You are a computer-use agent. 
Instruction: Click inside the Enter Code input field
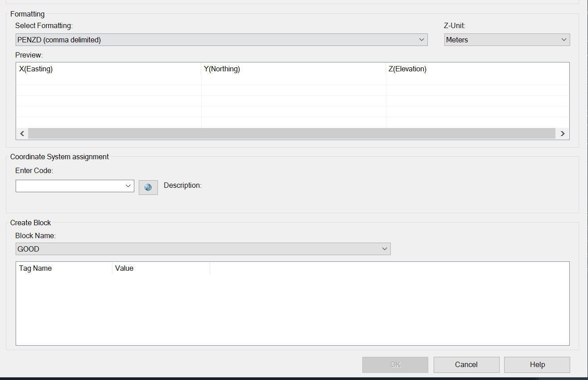pyautogui.click(x=71, y=186)
